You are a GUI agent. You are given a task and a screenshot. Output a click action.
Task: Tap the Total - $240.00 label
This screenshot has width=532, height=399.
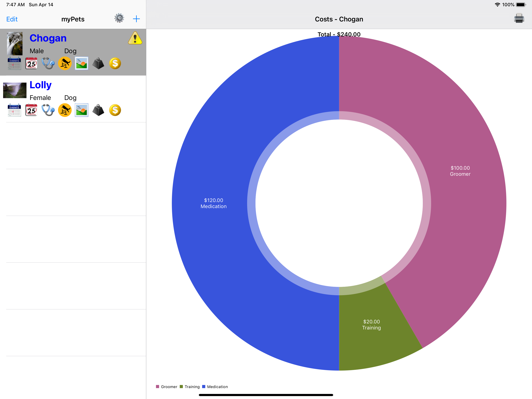point(339,34)
